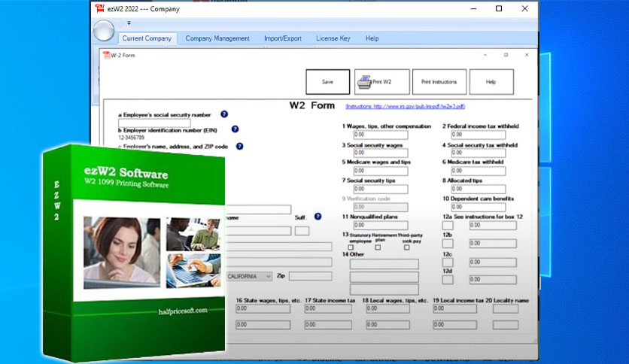Open help for Employer identification number
Viewport: 629px width, 364px height.
click(235, 129)
